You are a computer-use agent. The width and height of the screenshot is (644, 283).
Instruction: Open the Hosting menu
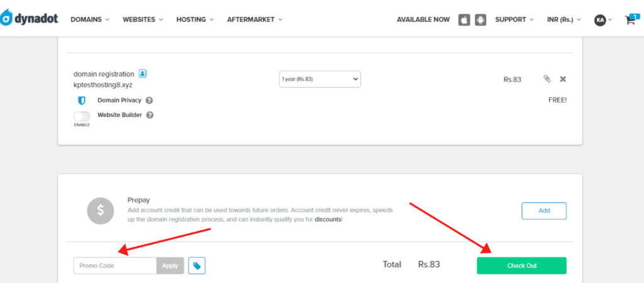click(195, 19)
